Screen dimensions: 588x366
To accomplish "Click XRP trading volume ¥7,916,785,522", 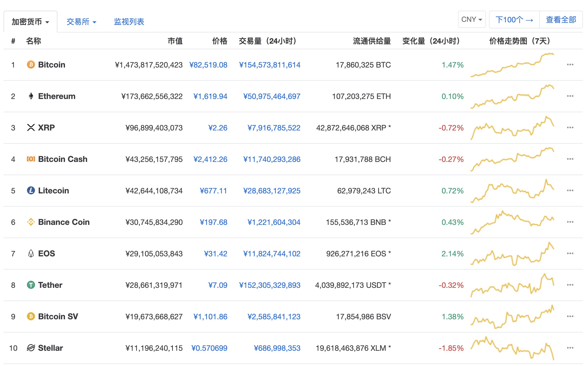I will pos(274,128).
